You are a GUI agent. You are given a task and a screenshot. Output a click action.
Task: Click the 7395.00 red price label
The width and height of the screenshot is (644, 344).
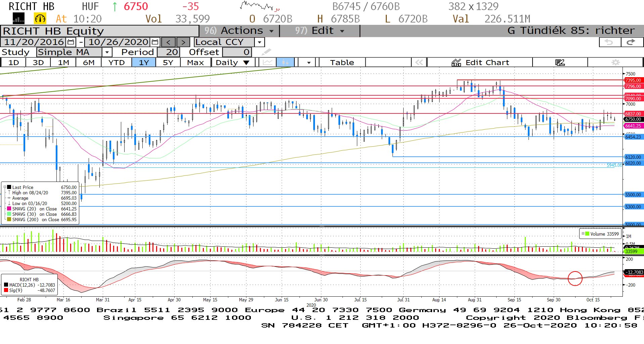click(x=633, y=80)
